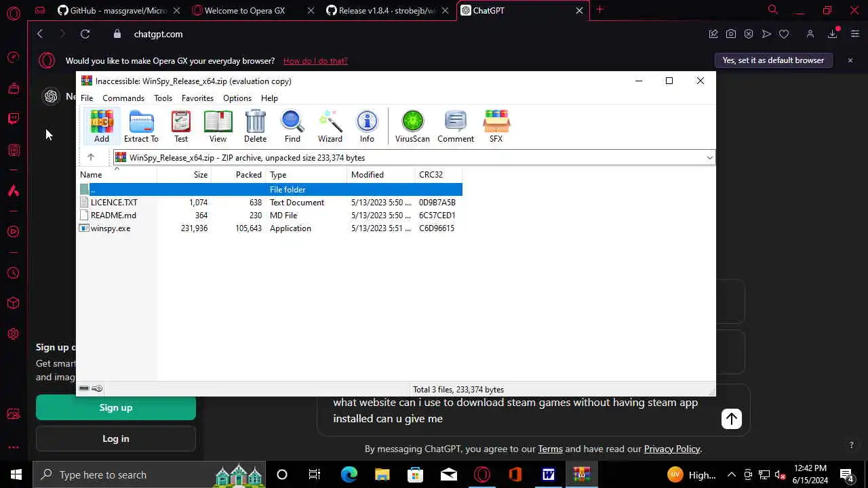Open the Opera downloads icon
868x488 pixels.
(x=833, y=34)
